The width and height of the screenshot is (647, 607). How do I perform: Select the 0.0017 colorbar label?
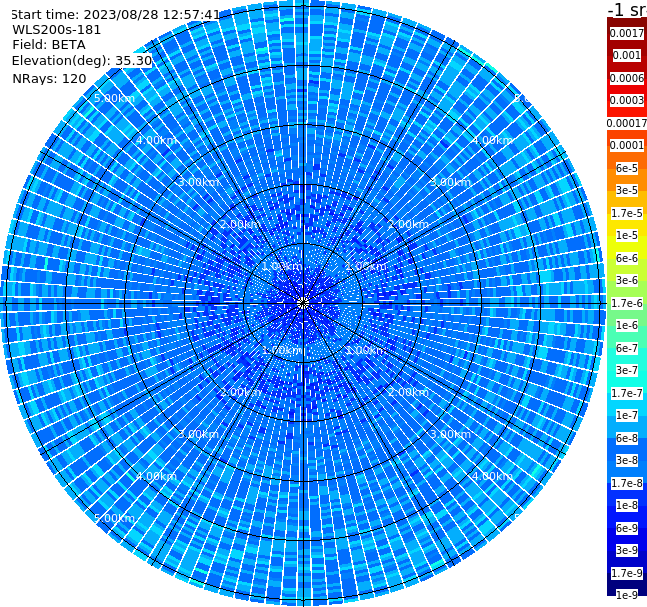pos(627,33)
